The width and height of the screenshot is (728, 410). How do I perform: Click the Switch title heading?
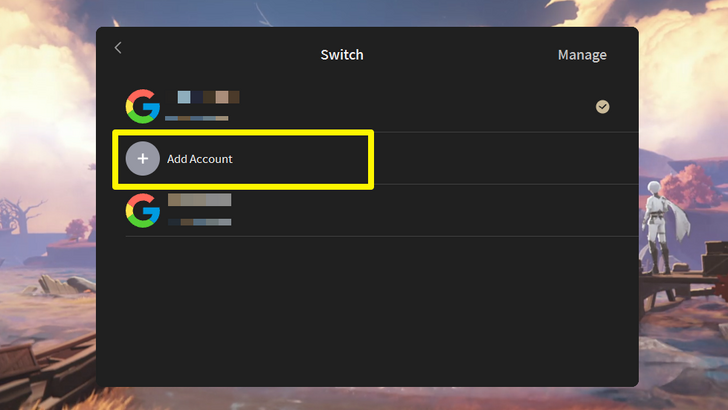pyautogui.click(x=342, y=55)
